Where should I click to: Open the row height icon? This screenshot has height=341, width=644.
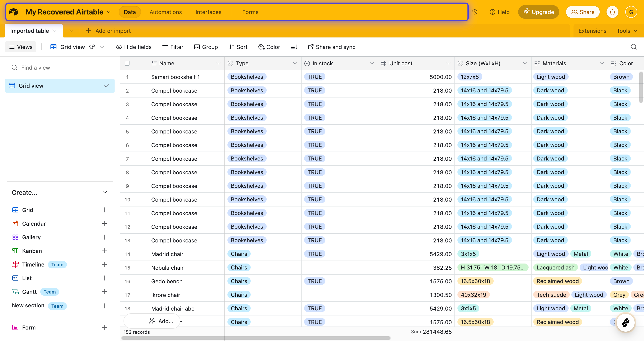click(x=294, y=47)
